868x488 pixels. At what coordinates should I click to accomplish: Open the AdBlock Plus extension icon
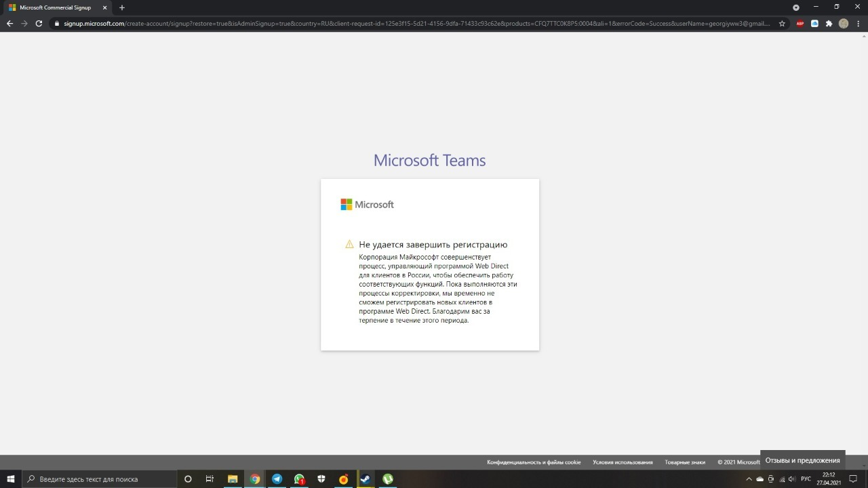800,23
